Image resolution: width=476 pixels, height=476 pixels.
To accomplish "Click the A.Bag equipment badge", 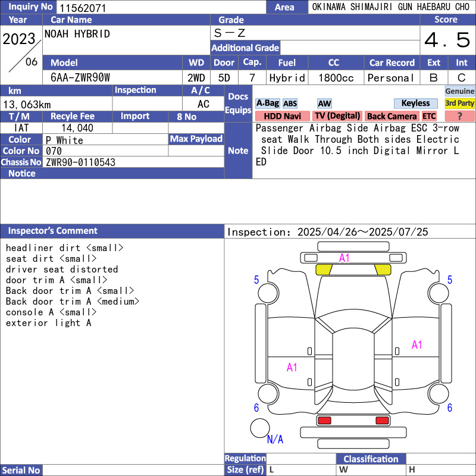I will pos(267,104).
